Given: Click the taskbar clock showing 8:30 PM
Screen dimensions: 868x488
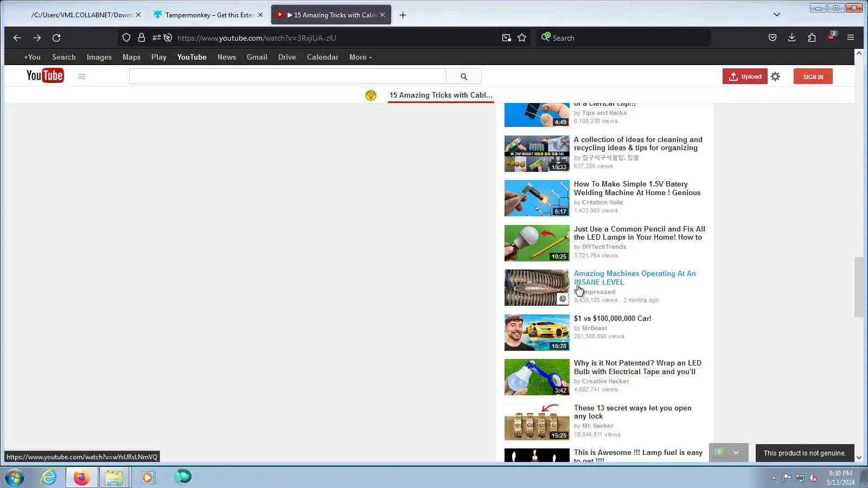Looking at the screenshot, I should 840,478.
